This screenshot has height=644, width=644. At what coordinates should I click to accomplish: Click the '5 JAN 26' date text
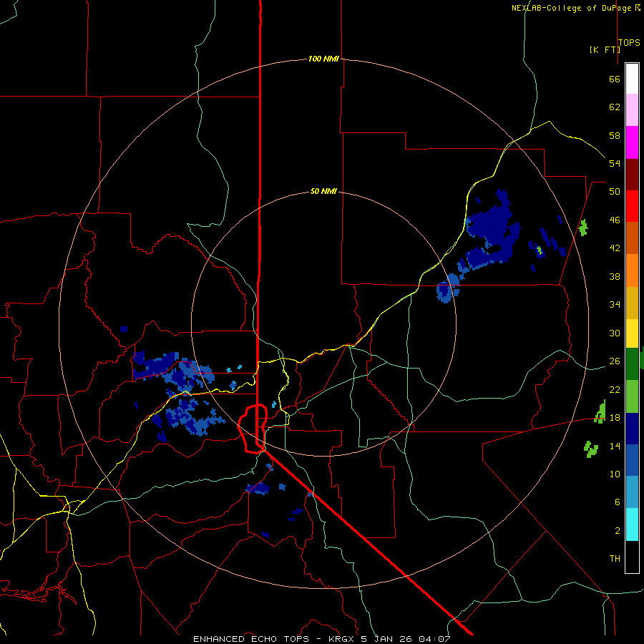click(386, 639)
